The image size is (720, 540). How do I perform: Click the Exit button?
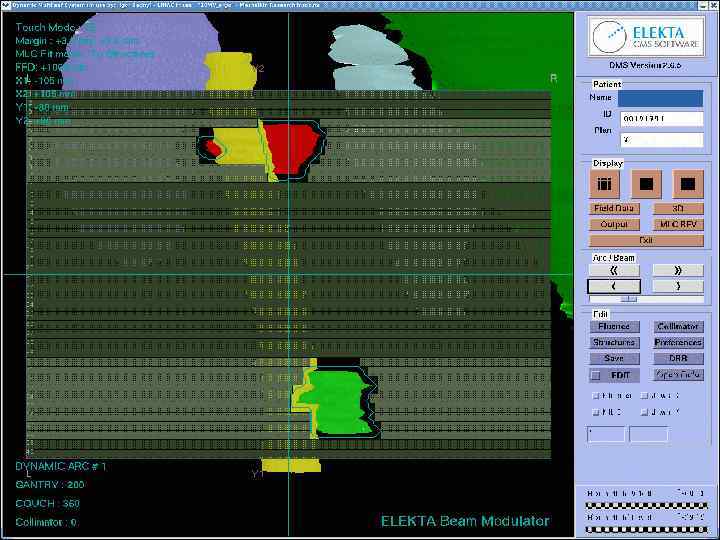(x=646, y=241)
